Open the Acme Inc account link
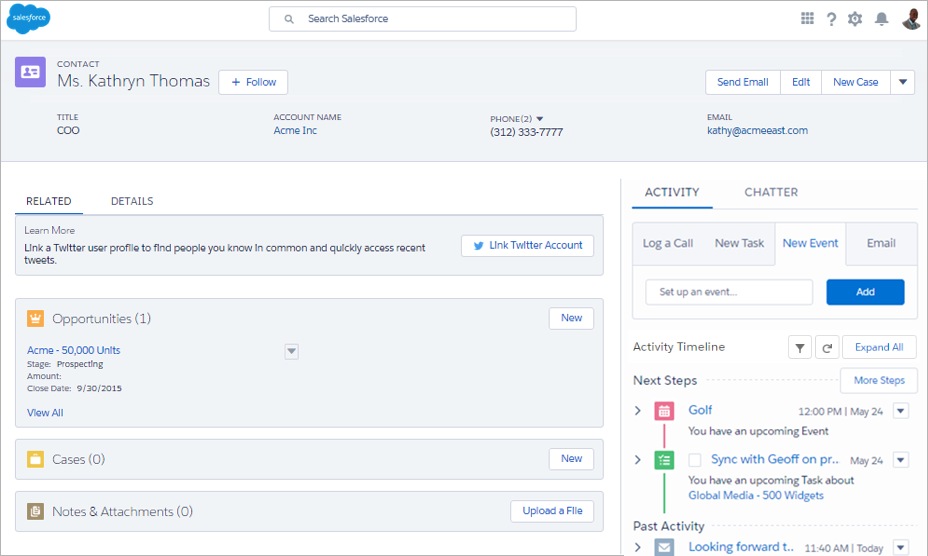928x556 pixels. point(295,131)
